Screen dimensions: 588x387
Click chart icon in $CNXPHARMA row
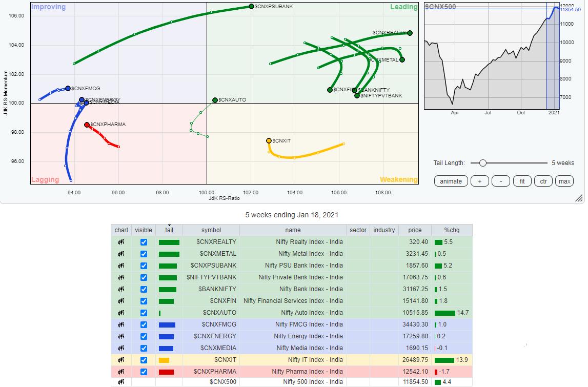121,372
